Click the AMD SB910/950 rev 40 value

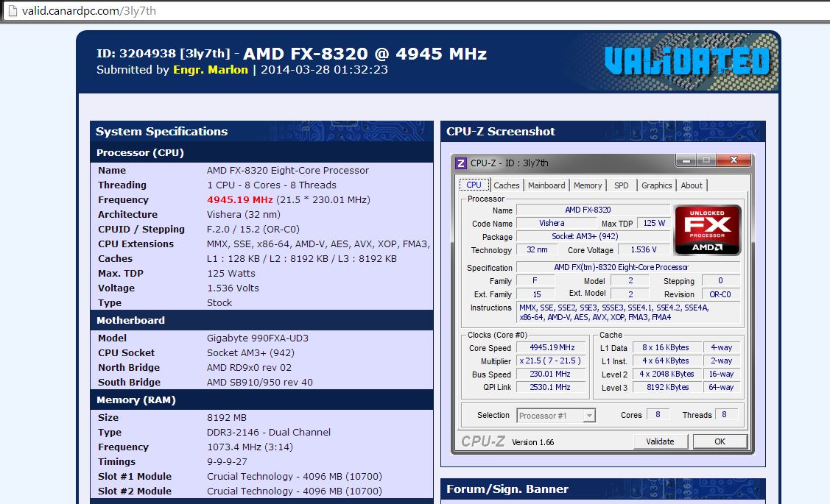260,383
